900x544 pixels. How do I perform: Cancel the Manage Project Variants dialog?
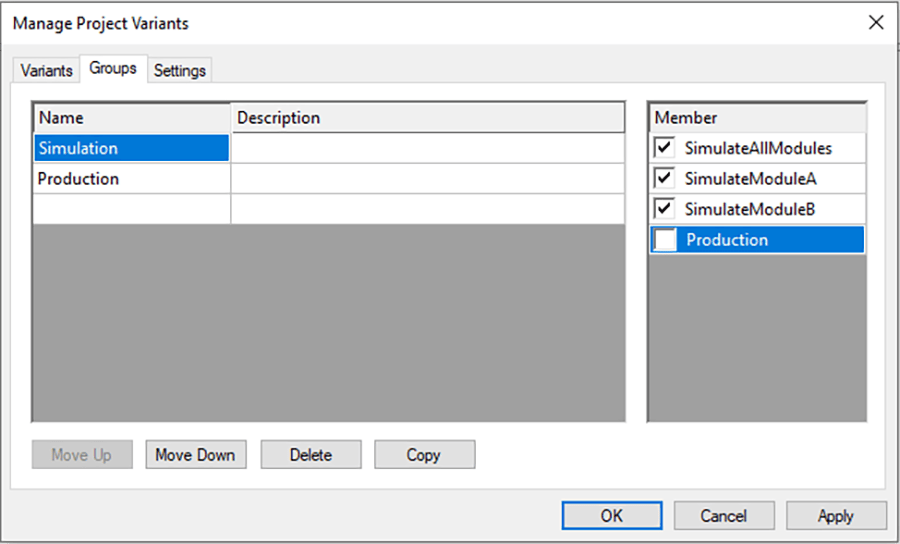click(724, 515)
